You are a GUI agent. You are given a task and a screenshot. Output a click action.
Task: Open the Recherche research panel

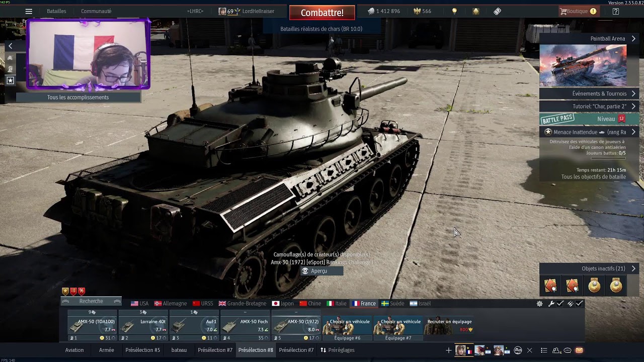click(91, 301)
